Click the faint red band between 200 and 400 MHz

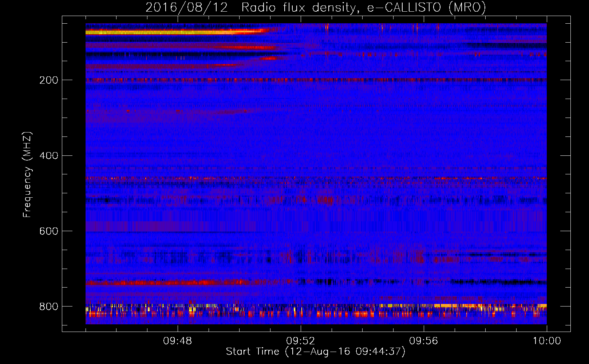(x=164, y=111)
